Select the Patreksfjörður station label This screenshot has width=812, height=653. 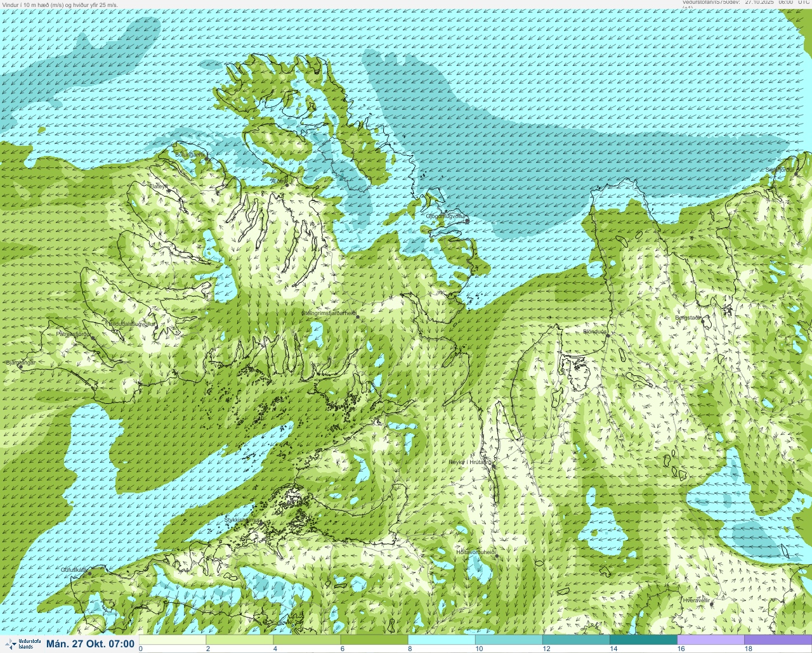pyautogui.click(x=74, y=333)
